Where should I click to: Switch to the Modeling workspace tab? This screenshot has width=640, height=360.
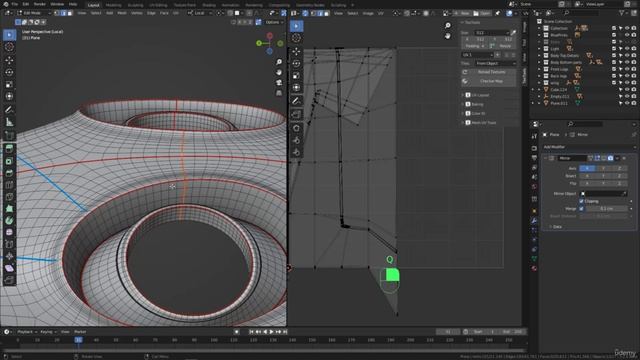(x=113, y=5)
